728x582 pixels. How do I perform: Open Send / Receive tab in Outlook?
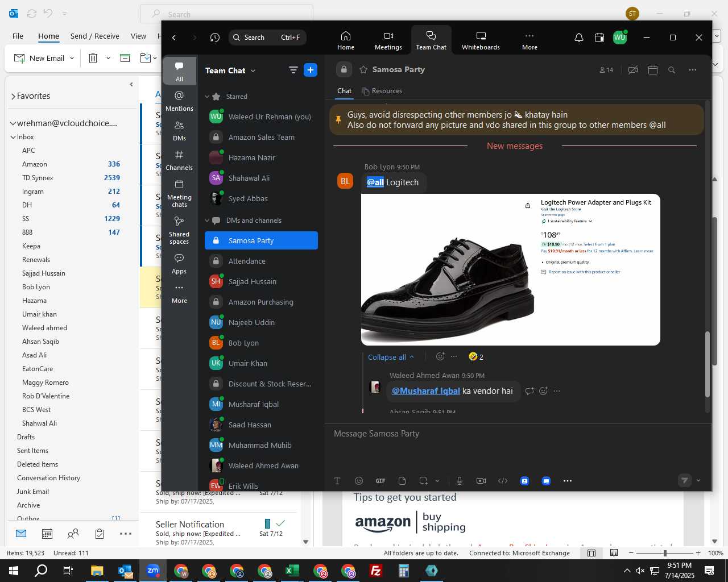coord(94,36)
